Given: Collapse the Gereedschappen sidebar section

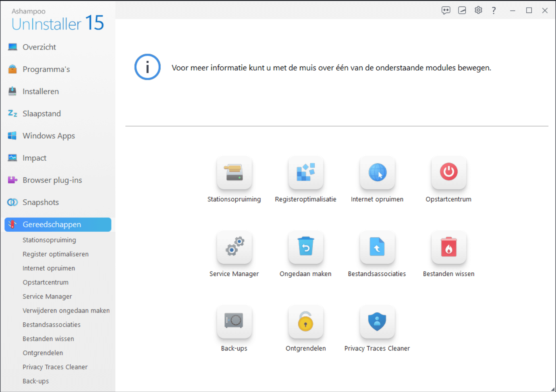Looking at the screenshot, I should (x=58, y=224).
